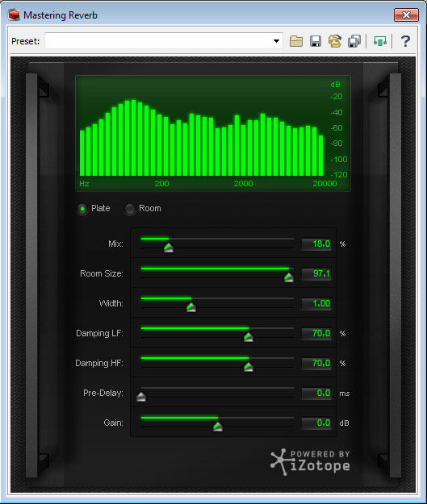Viewport: 427px width, 504px height.
Task: Click the Gain slider handle
Action: (x=218, y=427)
